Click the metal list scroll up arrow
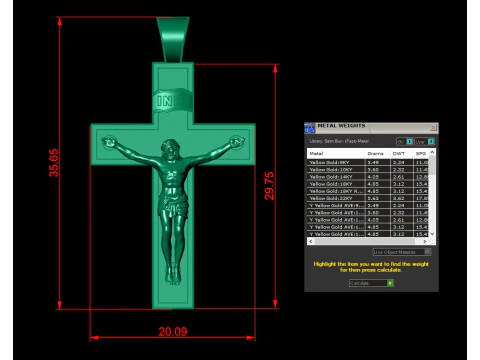480x360 pixels. click(432, 152)
